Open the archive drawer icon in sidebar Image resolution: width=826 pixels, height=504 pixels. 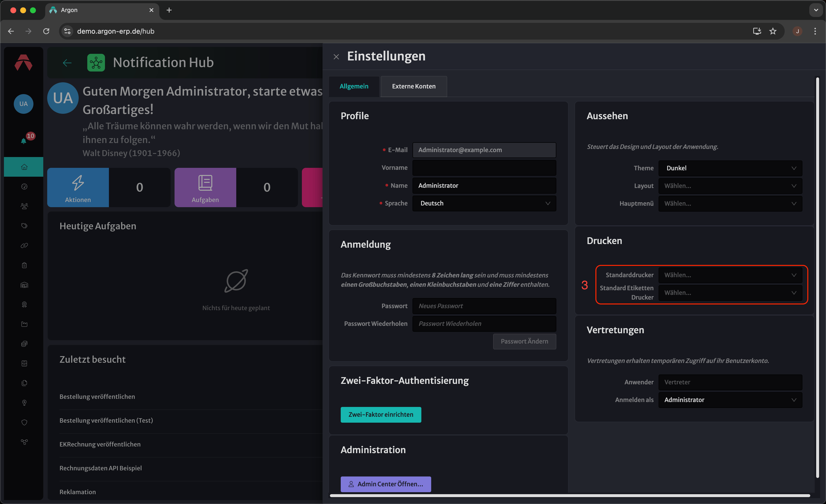[24, 363]
